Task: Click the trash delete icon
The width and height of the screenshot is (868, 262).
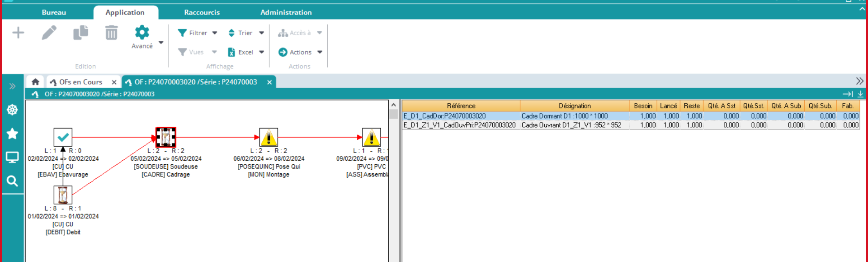Action: [x=111, y=33]
